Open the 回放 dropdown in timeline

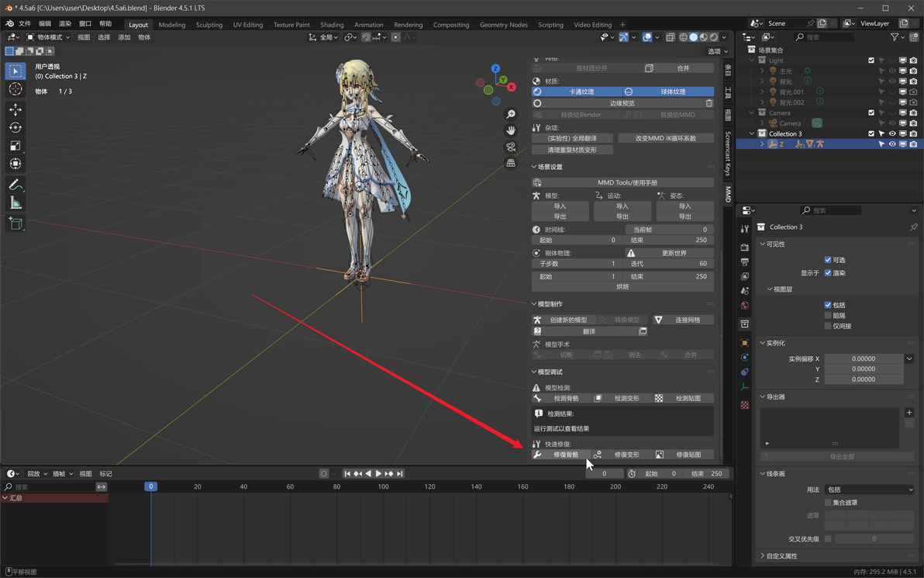(x=37, y=473)
